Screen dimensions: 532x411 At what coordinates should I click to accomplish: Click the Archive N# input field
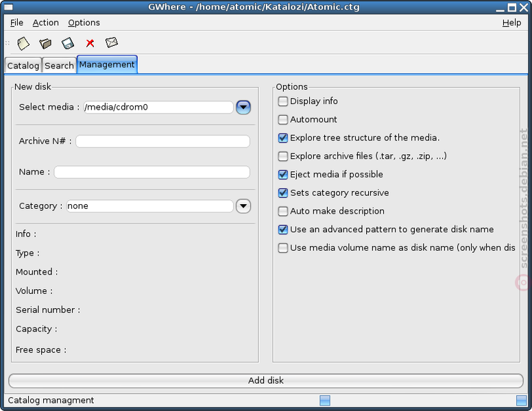click(163, 141)
